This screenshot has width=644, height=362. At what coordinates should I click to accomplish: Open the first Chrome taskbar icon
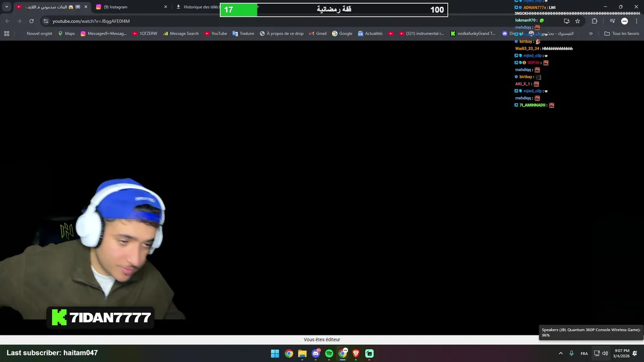[x=289, y=353]
